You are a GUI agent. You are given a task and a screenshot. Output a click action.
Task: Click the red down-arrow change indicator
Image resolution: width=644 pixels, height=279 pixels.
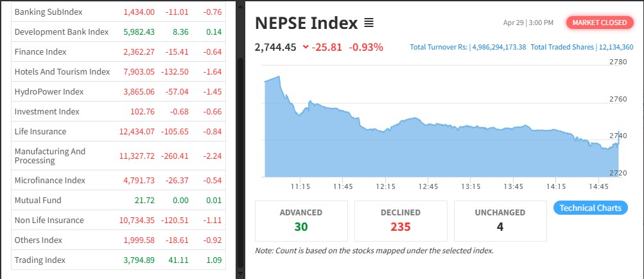click(305, 47)
